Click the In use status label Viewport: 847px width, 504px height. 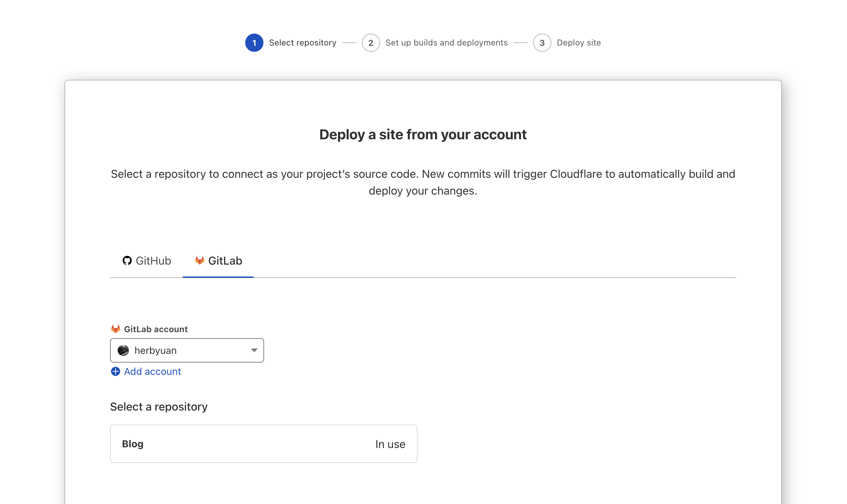coord(390,444)
